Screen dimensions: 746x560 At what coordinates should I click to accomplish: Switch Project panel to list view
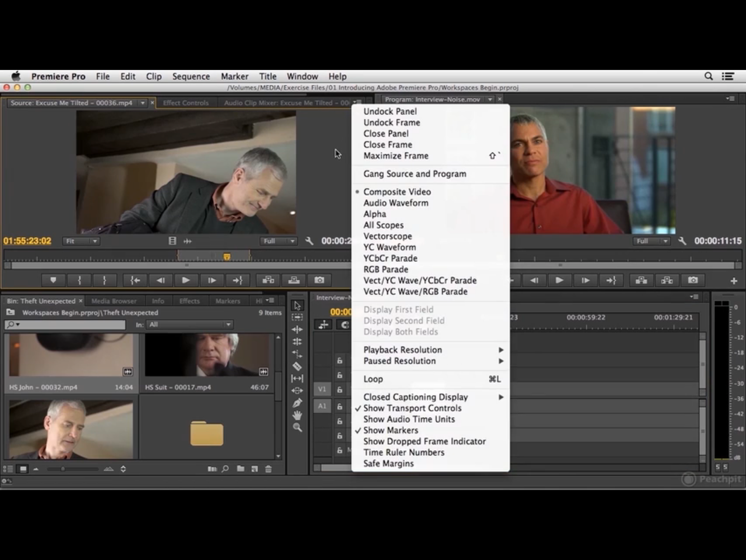click(x=8, y=469)
